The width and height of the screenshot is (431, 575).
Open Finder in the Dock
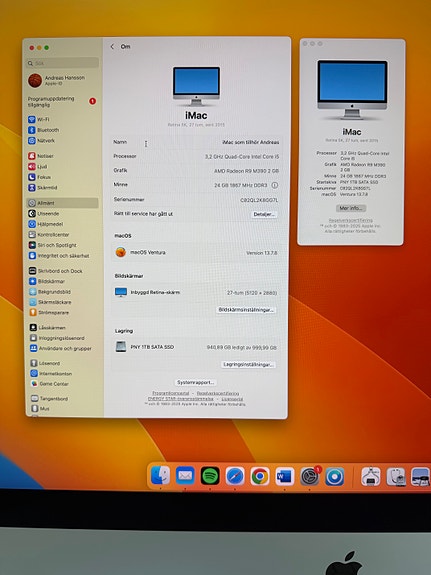(160, 475)
